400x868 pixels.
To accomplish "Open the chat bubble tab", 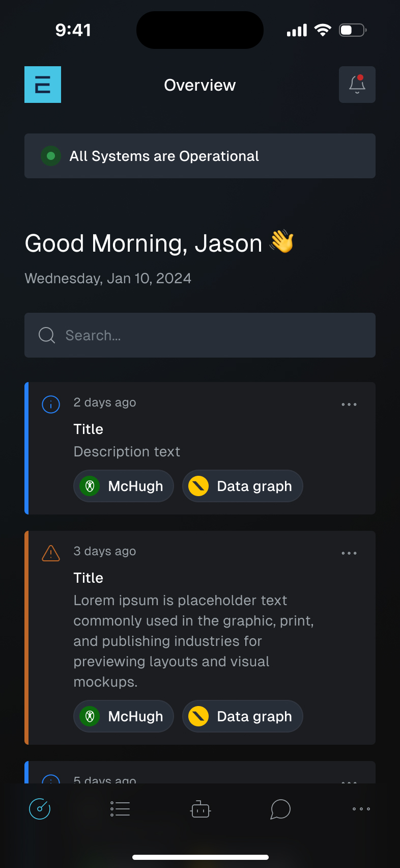I will tap(280, 809).
